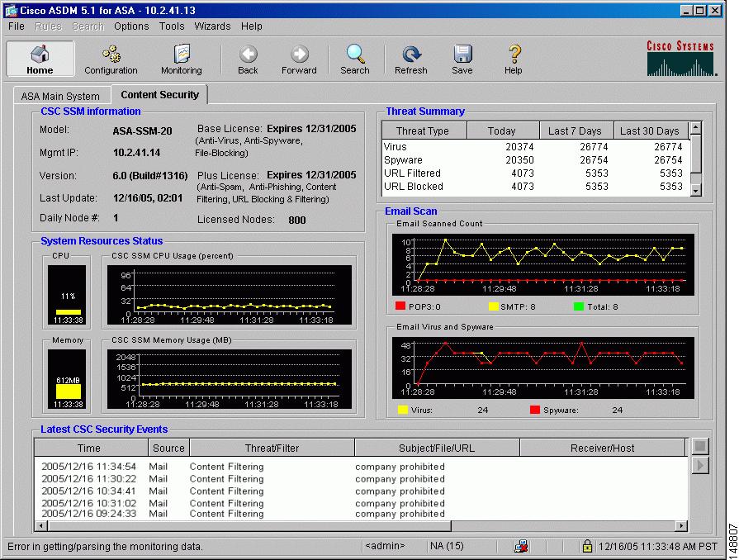Viewport: 739px width, 560px height.
Task: Click the Cisco Systems logo
Action: [681, 59]
